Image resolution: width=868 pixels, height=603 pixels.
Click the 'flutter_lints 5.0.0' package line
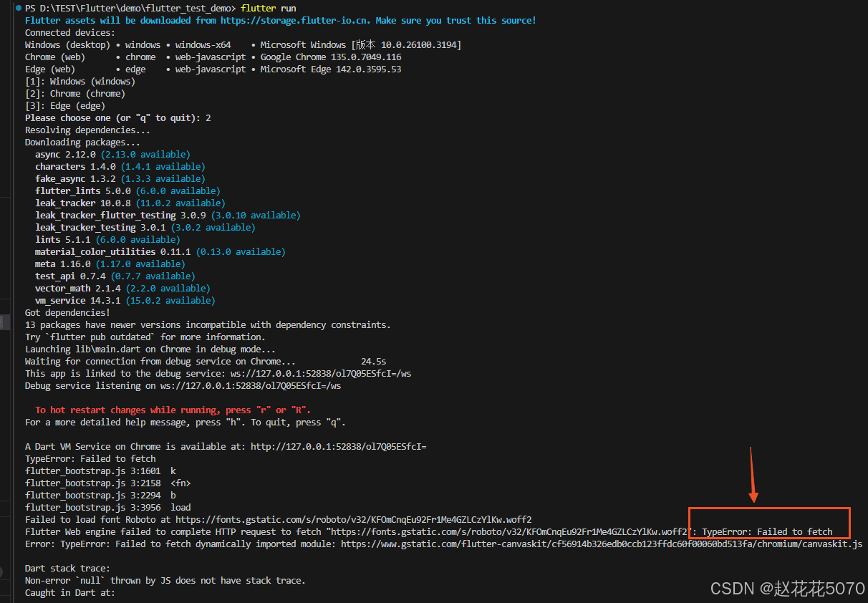(127, 190)
